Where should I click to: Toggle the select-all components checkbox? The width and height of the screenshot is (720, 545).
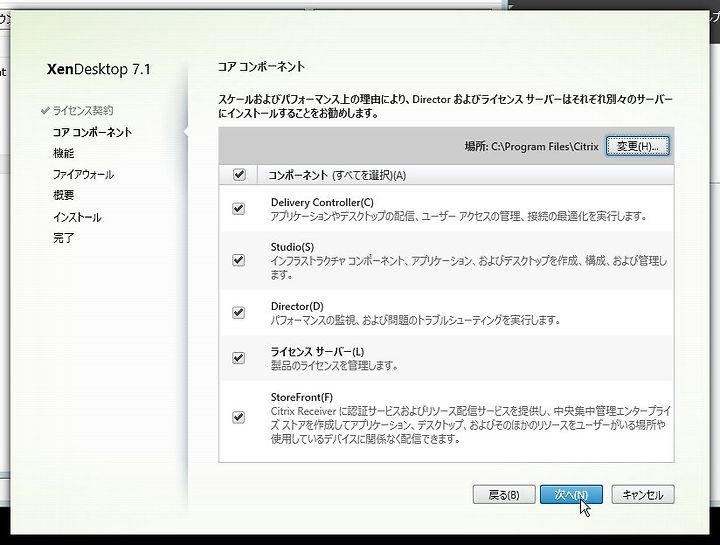tap(239, 175)
